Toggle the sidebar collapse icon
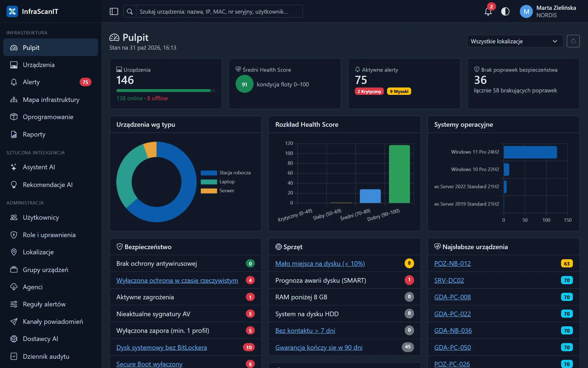Screen dimensions: 588x368 coord(114,11)
